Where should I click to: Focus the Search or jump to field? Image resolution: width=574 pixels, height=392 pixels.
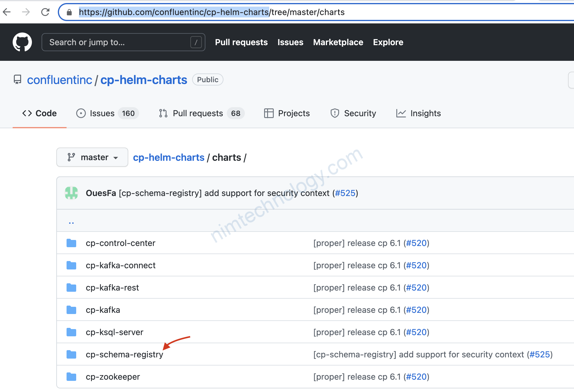pos(123,42)
